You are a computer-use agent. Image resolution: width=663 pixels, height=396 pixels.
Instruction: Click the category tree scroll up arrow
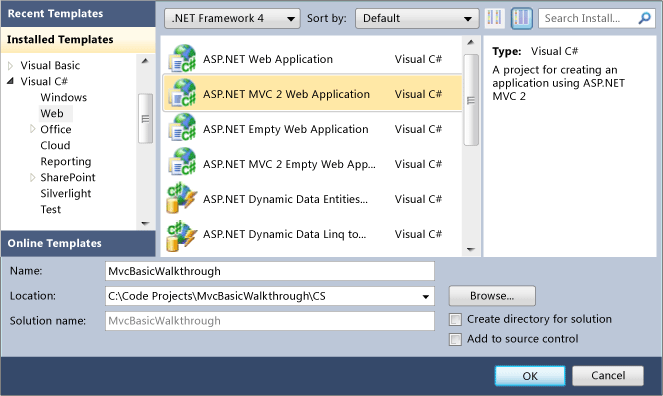tap(145, 61)
